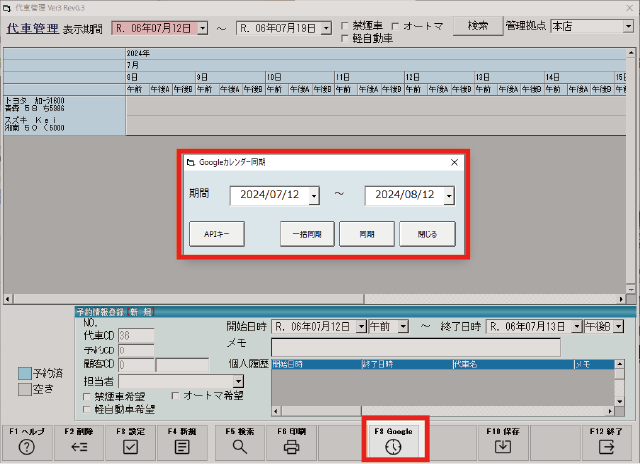
Task: Open display period start date dropdown R.06年07月12日
Action: point(202,29)
